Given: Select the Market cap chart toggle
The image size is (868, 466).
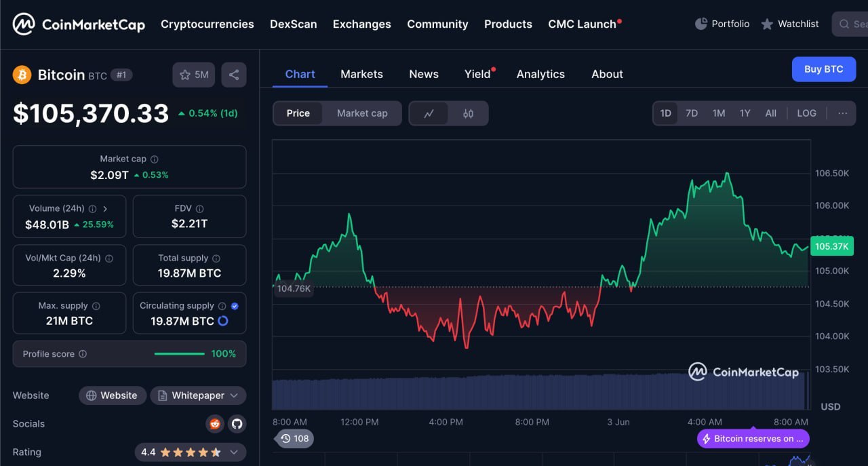Looking at the screenshot, I should click(x=362, y=113).
